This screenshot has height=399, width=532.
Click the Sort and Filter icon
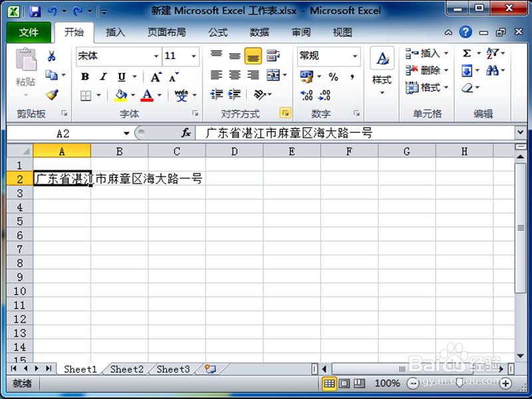[492, 53]
